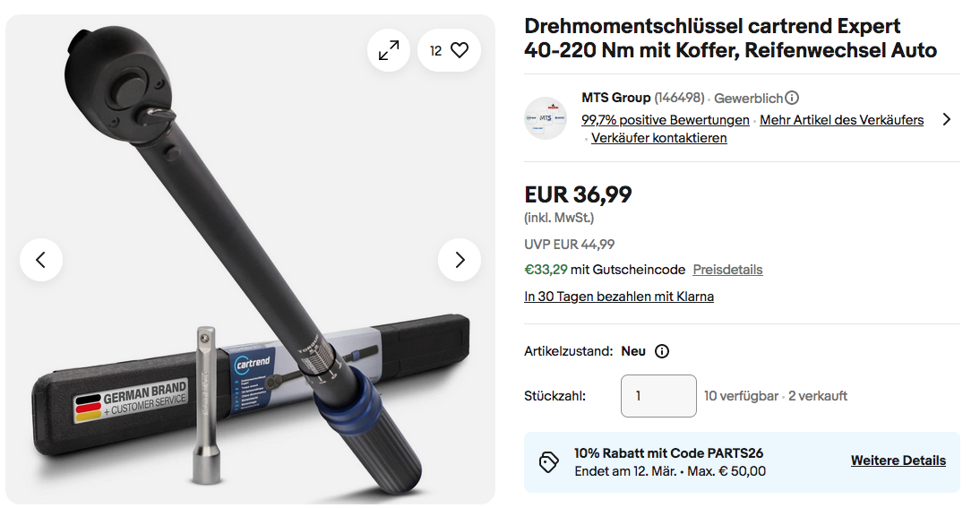Expand the product image to fullscreen
The width and height of the screenshot is (980, 508).
tap(389, 51)
